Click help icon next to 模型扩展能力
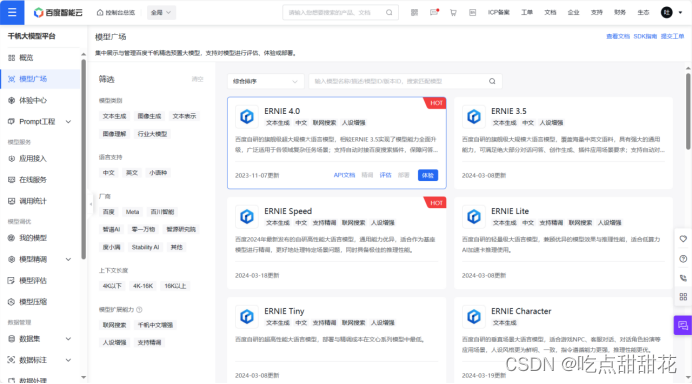Image resolution: width=692 pixels, height=384 pixels. (139, 310)
